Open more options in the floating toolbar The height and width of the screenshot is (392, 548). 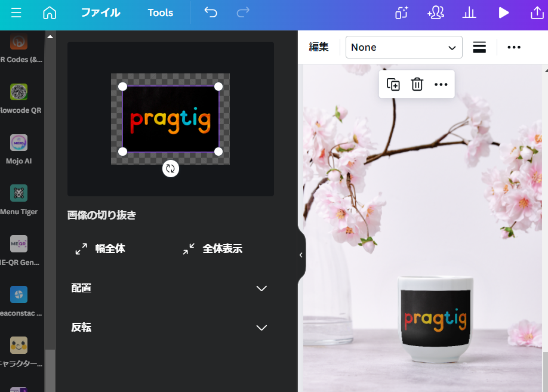[x=441, y=85]
